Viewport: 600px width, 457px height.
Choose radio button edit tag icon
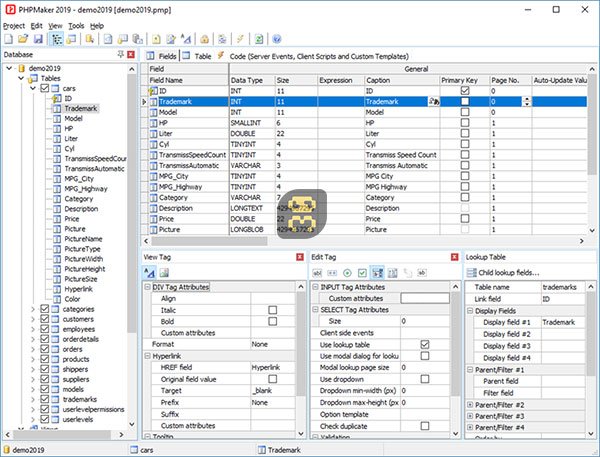coord(347,273)
